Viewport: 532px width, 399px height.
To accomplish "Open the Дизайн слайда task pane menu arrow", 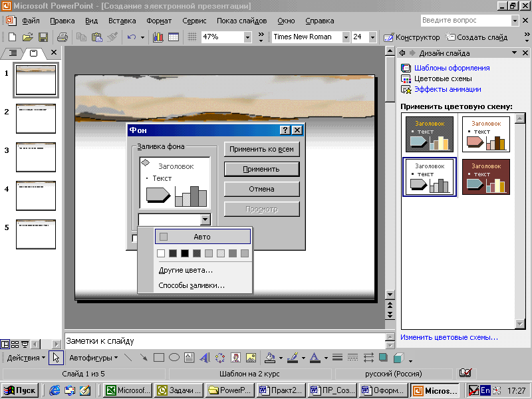I will click(514, 53).
